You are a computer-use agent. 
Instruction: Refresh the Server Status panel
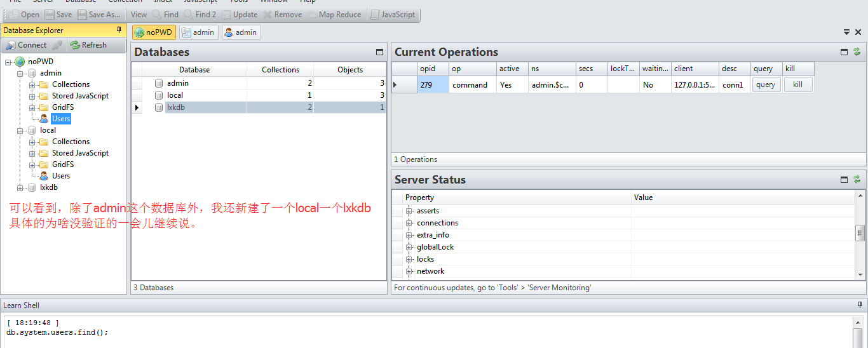click(857, 180)
